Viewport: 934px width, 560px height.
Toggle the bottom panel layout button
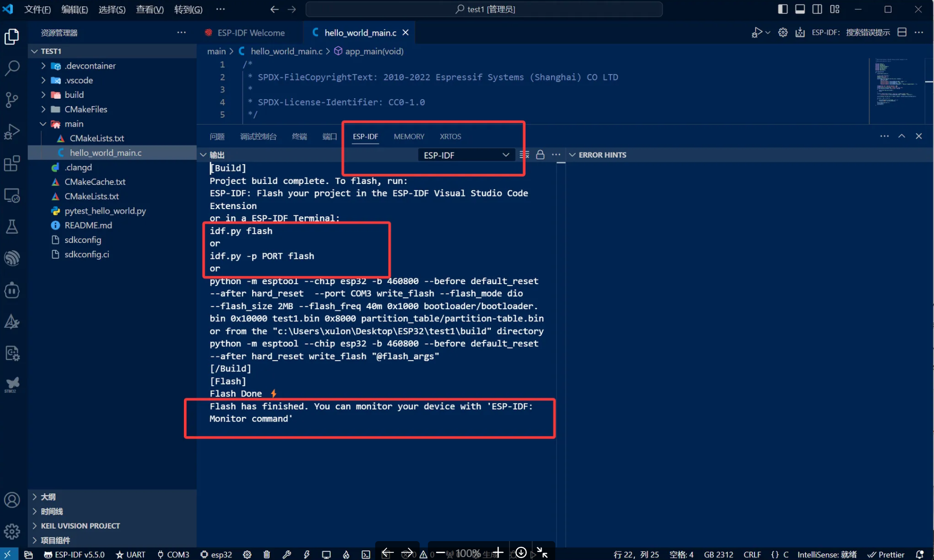pyautogui.click(x=800, y=9)
